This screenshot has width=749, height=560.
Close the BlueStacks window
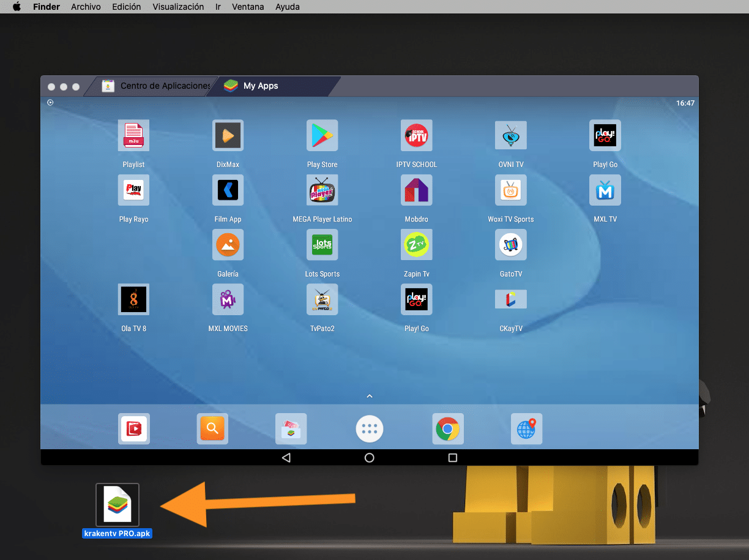tap(51, 87)
